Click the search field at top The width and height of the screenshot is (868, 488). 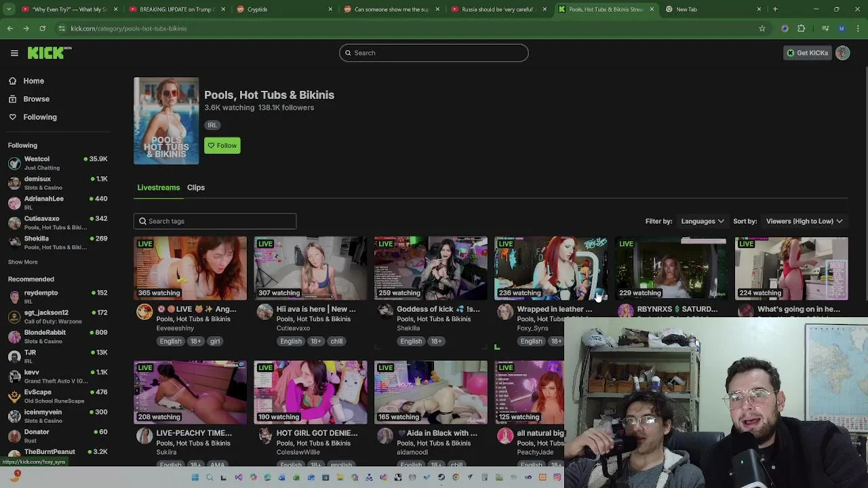[x=434, y=53]
